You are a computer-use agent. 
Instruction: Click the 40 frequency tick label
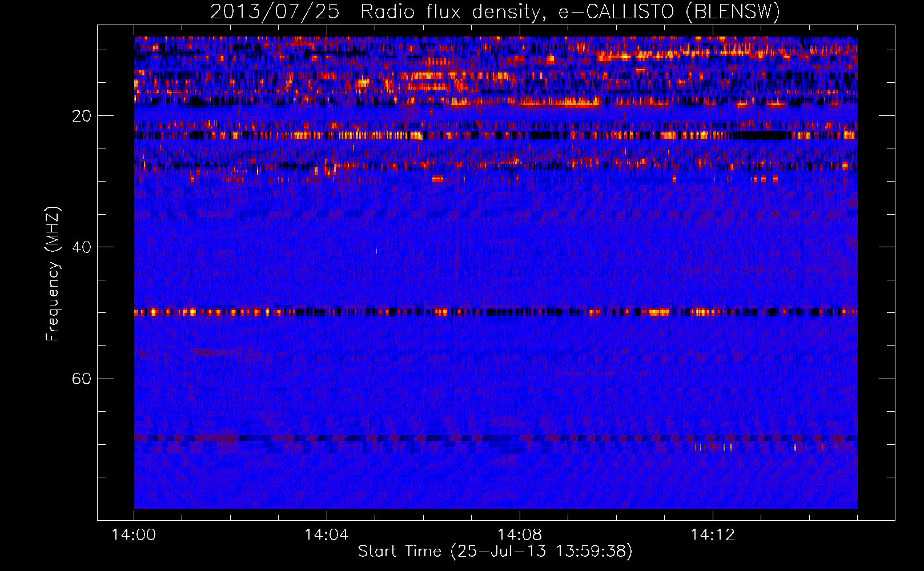pyautogui.click(x=82, y=247)
